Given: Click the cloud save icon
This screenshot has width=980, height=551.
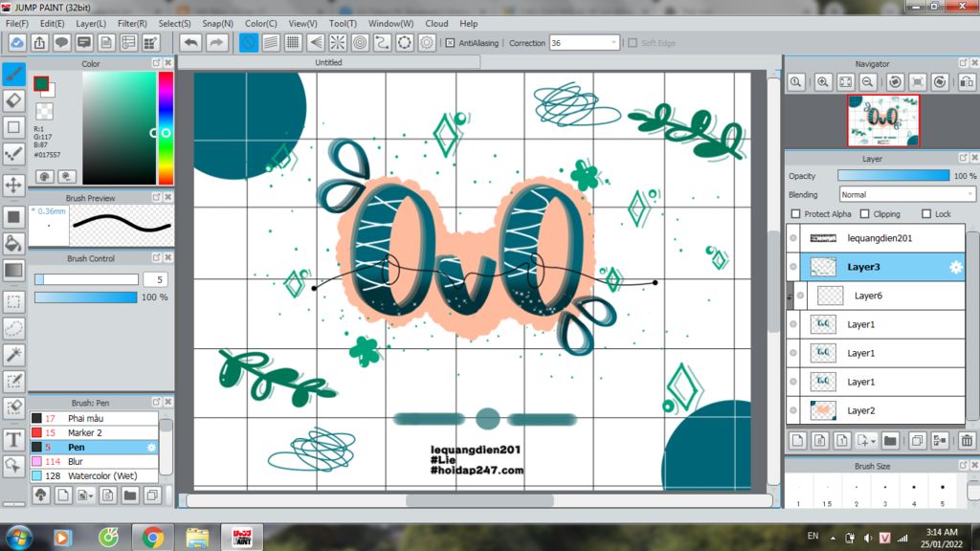Looking at the screenshot, I should pos(17,43).
